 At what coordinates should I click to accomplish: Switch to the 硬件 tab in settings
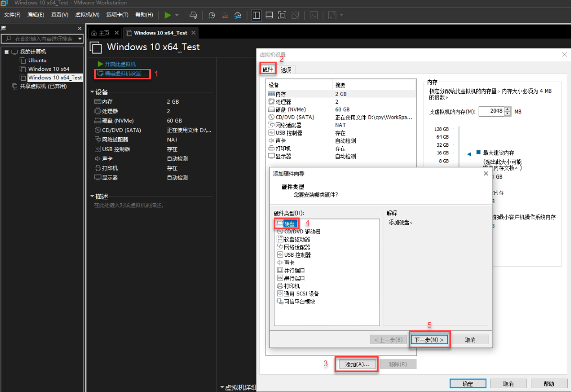click(x=268, y=69)
